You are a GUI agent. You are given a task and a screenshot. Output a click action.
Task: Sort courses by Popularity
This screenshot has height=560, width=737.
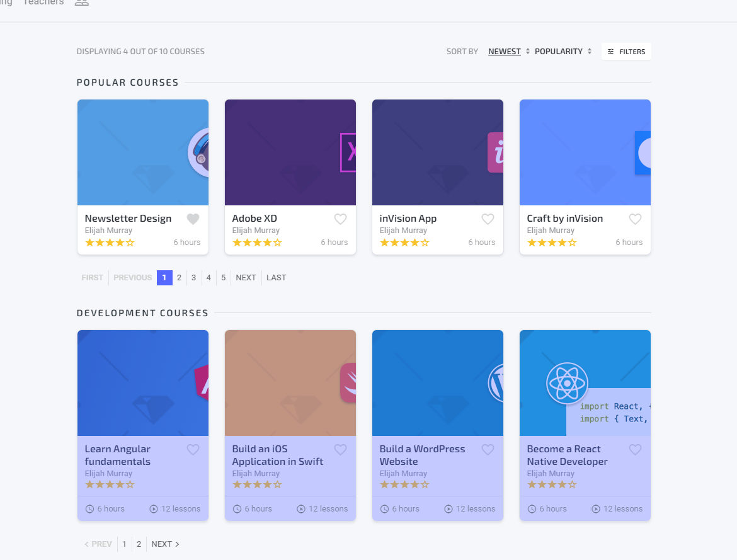tap(558, 51)
